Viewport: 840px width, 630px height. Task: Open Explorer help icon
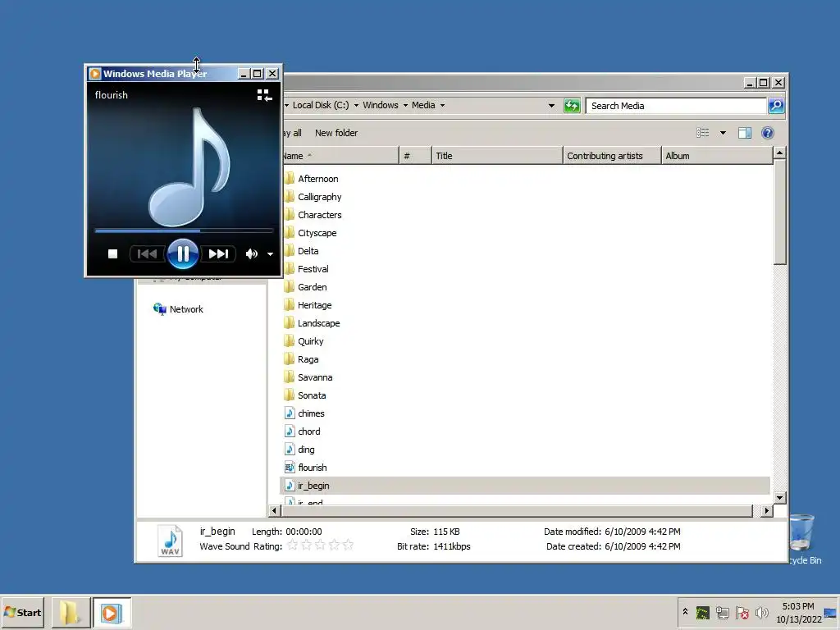[x=767, y=133]
